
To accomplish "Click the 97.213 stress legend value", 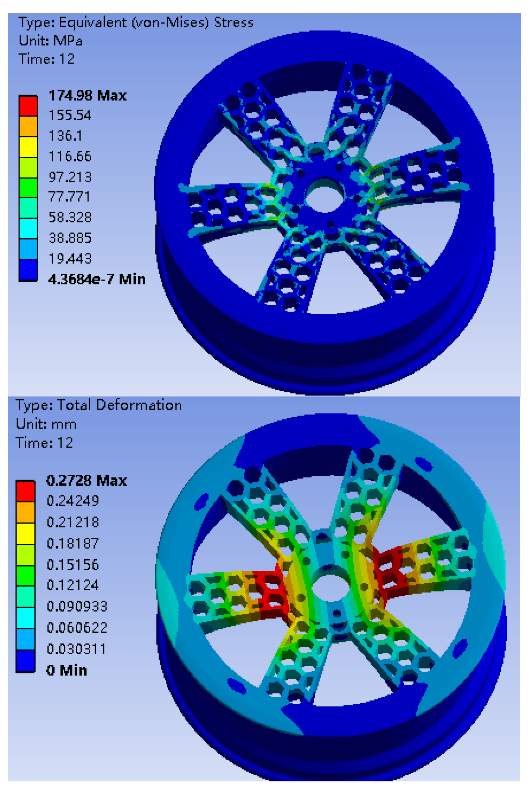I will pos(70,177).
